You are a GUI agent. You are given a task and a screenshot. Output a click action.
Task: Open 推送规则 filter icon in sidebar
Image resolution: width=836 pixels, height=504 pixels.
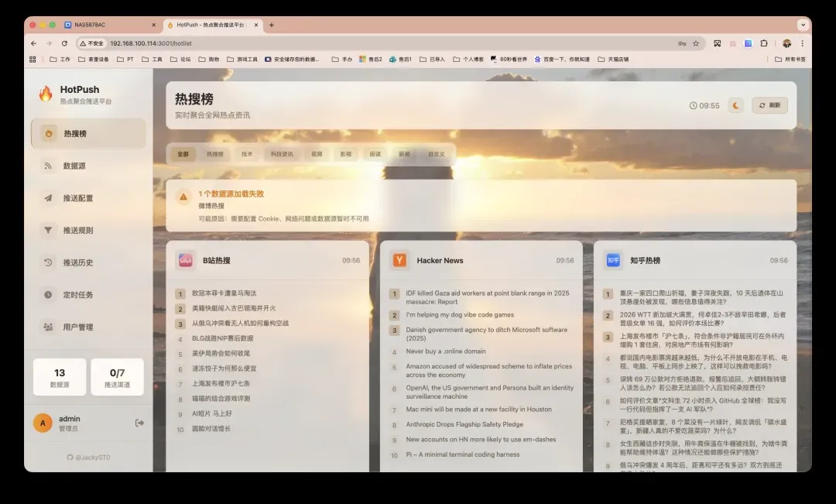[x=48, y=230]
